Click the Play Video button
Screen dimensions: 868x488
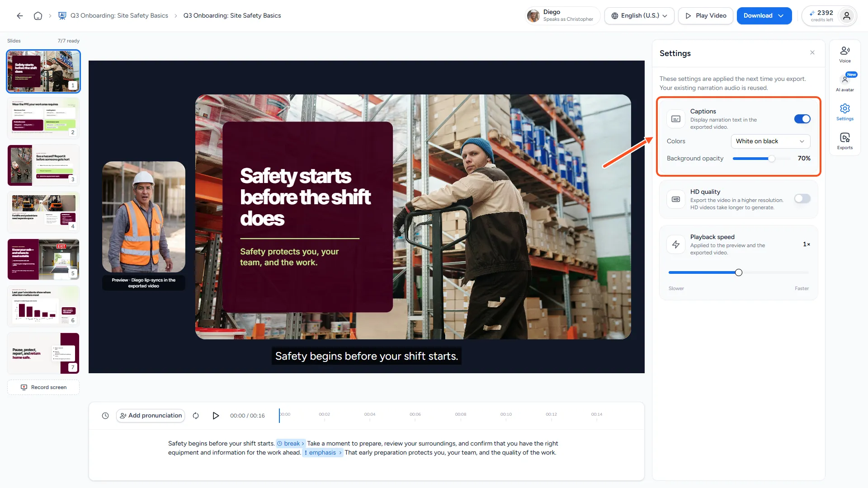pos(706,16)
